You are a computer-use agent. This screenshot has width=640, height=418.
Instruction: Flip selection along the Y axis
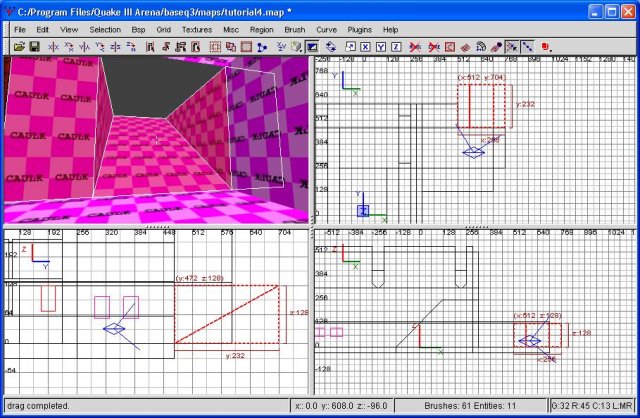pos(84,47)
